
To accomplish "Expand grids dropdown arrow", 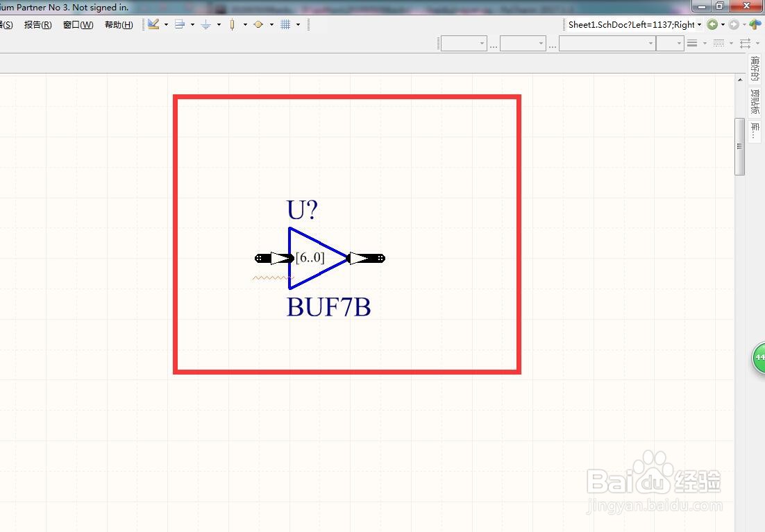I will point(298,24).
